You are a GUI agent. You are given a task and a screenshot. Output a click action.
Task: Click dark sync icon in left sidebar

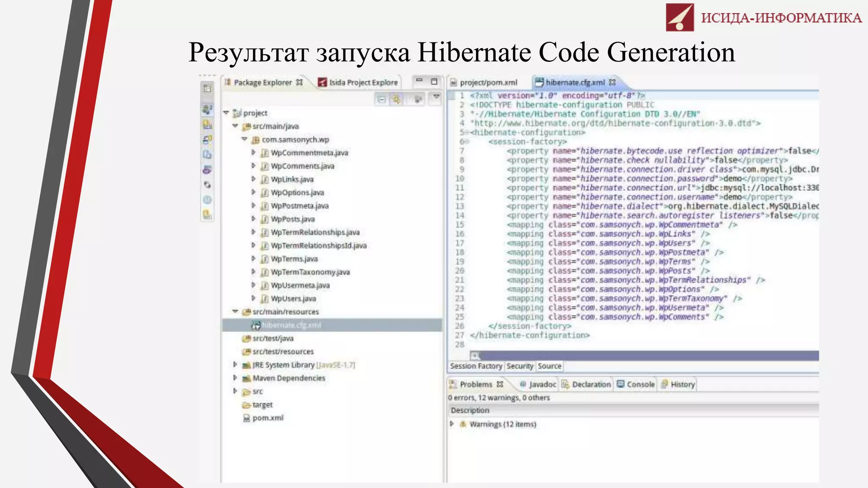tap(207, 185)
